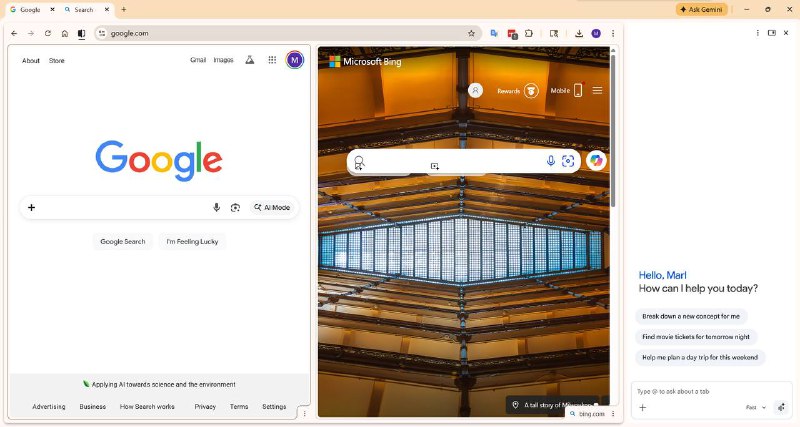Click the forward navigation arrow
800x427 pixels.
31,33
